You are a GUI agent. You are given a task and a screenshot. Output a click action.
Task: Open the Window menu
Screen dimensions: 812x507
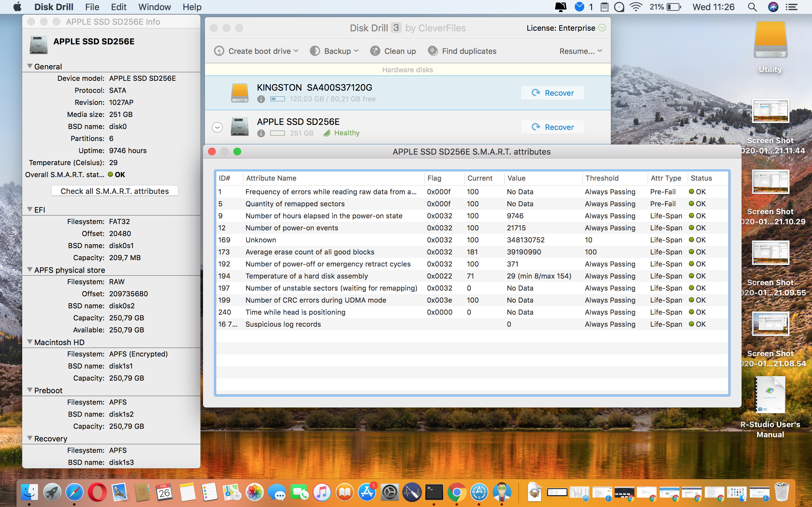[154, 7]
